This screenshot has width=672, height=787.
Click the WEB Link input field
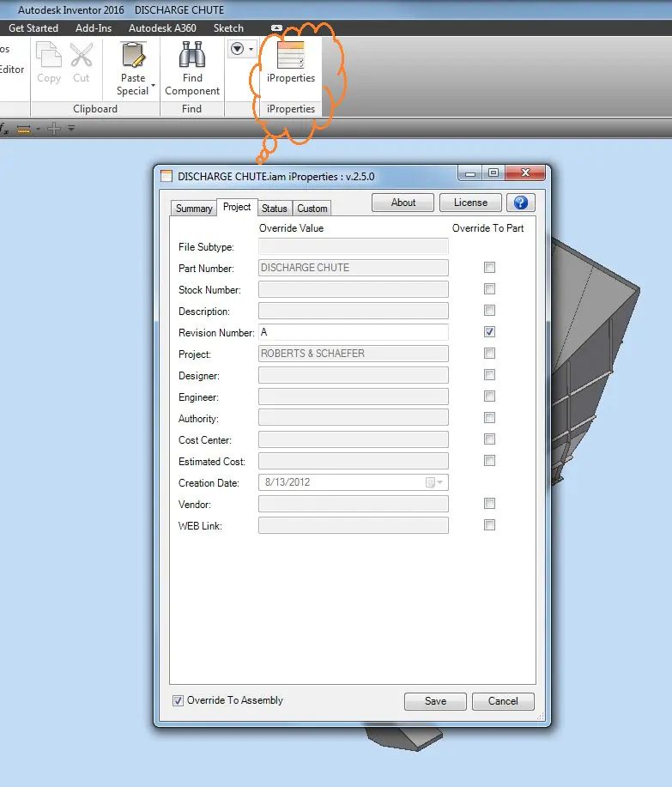[x=354, y=525]
